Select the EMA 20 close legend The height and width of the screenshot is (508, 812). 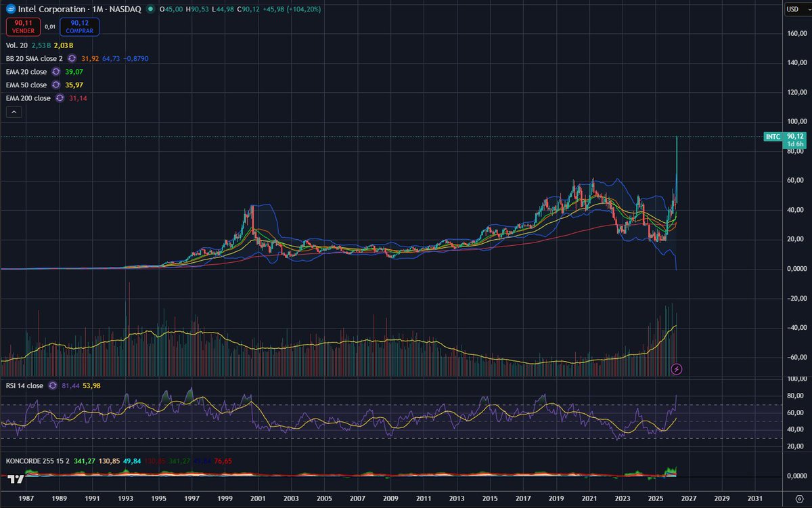pos(26,72)
